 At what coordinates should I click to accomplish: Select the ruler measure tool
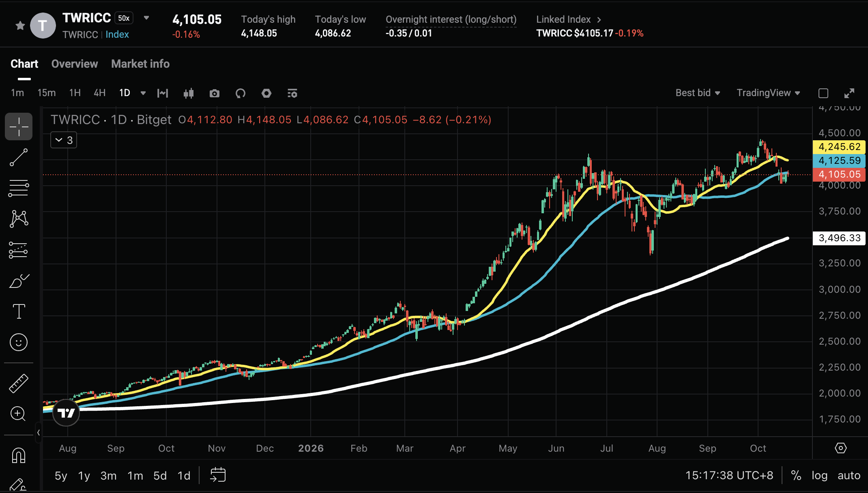click(x=19, y=383)
